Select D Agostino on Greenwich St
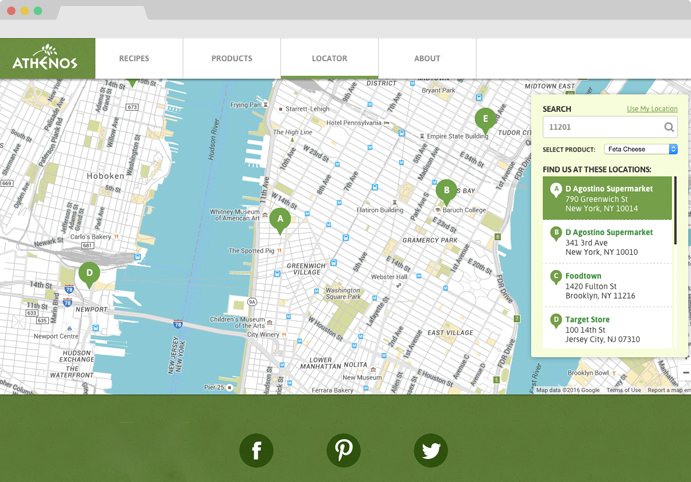The width and height of the screenshot is (691, 482). 607,198
